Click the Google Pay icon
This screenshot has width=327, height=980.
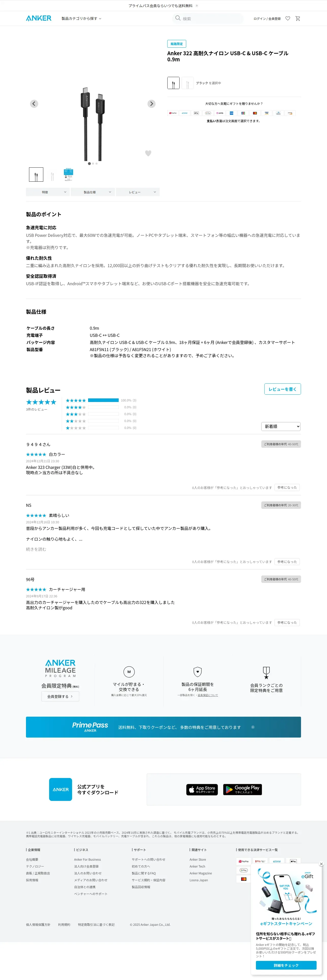[x=208, y=113]
